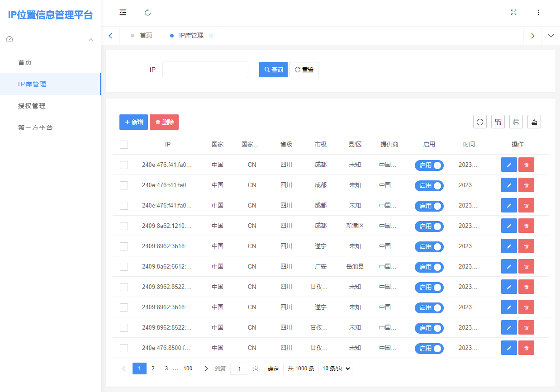Image resolution: width=560 pixels, height=392 pixels.
Task: Check the checkbox of the 成都 新津区 row
Action: tap(124, 226)
